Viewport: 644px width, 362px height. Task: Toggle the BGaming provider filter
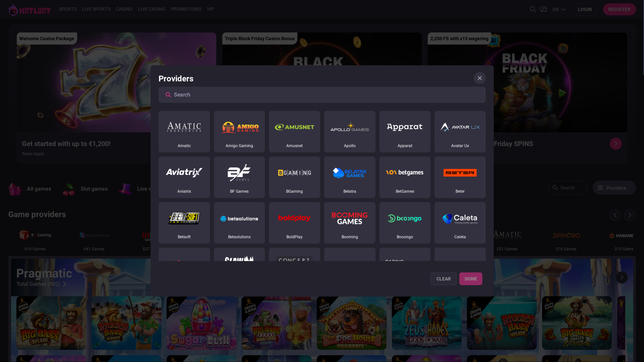tap(294, 177)
